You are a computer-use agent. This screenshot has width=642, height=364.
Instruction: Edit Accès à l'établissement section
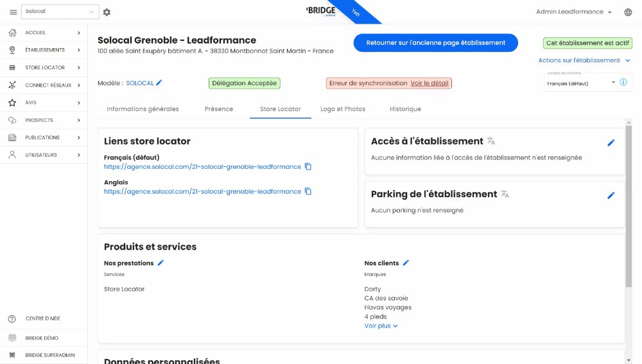(611, 143)
